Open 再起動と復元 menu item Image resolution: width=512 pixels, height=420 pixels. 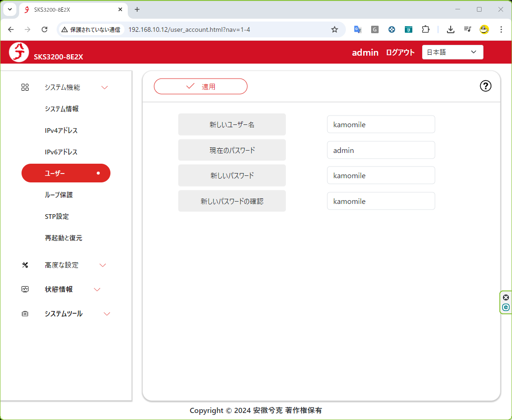[63, 238]
